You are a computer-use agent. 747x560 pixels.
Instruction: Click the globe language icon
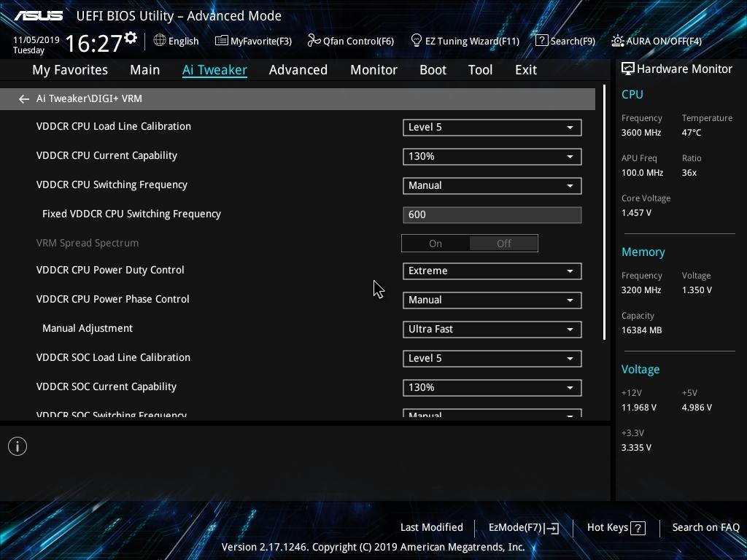pyautogui.click(x=160, y=41)
